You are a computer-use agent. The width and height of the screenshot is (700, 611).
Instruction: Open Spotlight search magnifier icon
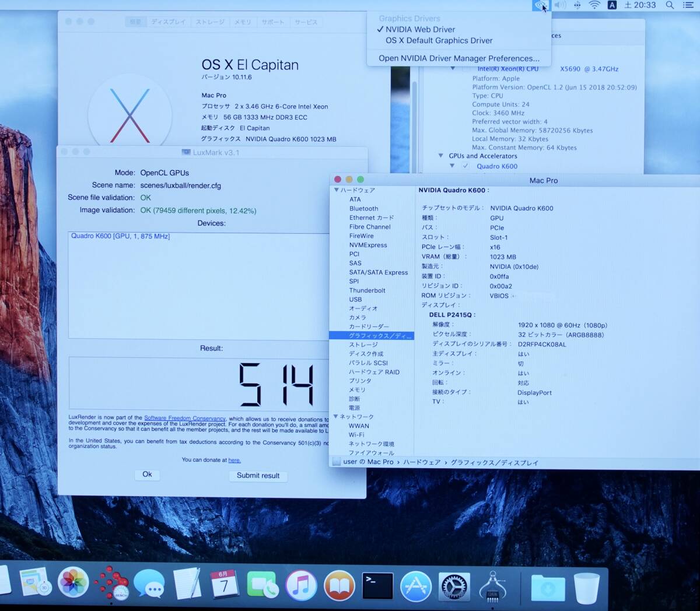(x=670, y=5)
